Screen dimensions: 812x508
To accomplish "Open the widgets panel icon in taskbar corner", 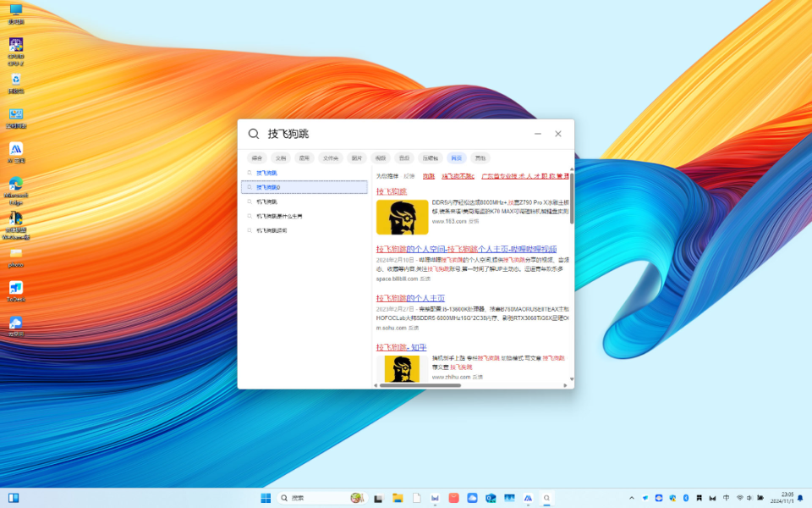I will click(x=14, y=498).
